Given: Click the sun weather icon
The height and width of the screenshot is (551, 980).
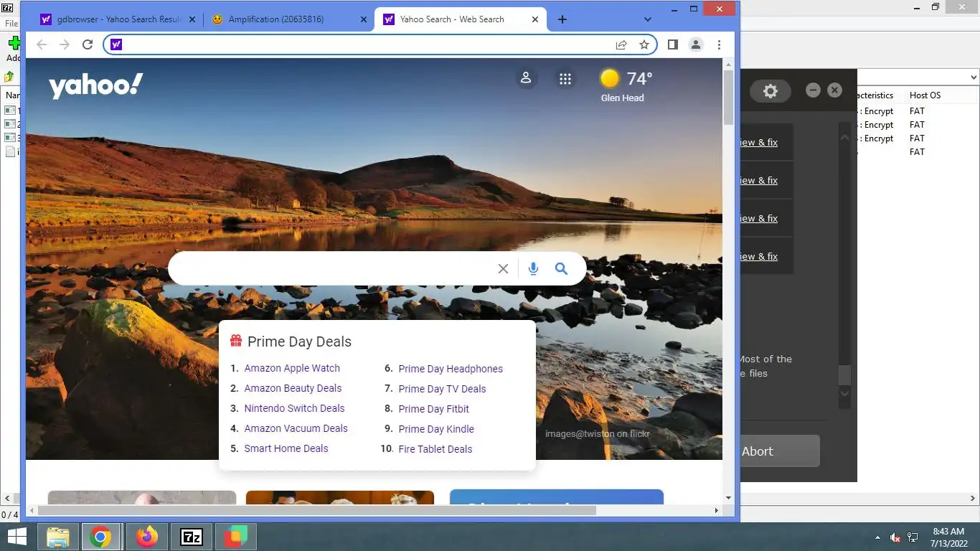Looking at the screenshot, I should [x=610, y=78].
